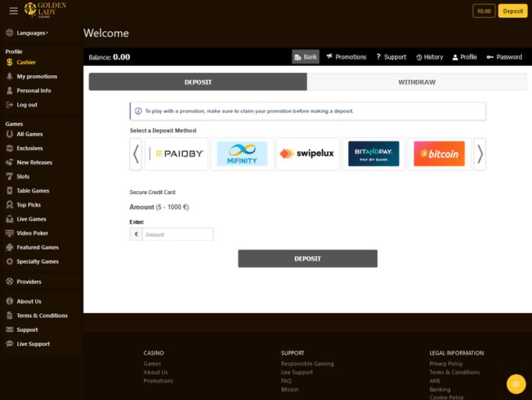Click the yellow Deposit button in header
The image size is (532, 400).
click(512, 11)
